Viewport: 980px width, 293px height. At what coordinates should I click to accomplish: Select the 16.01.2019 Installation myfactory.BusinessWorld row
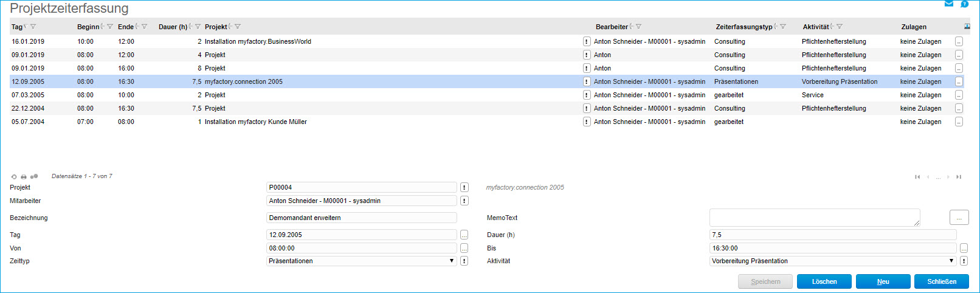[x=258, y=42]
